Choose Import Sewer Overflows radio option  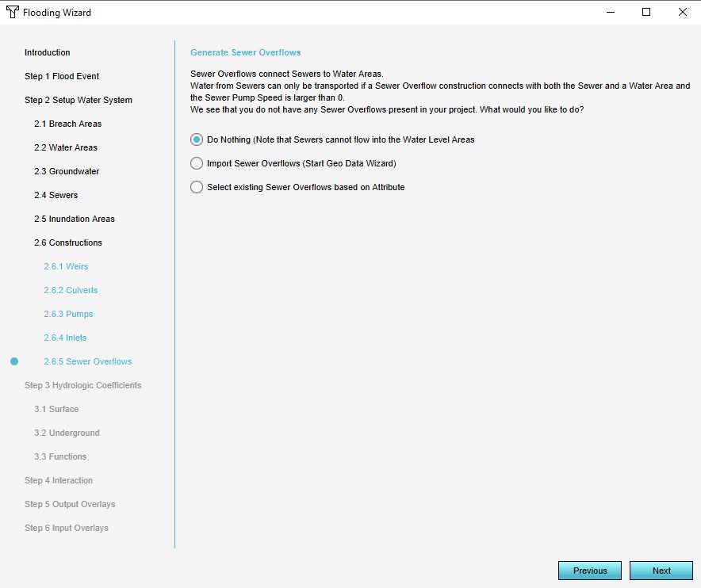coord(197,163)
